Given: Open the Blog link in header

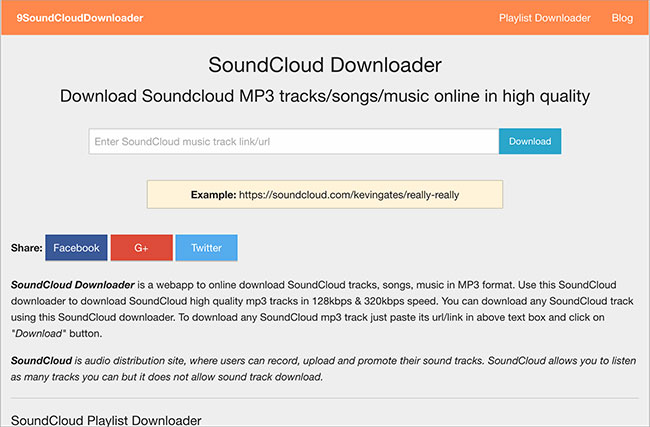Looking at the screenshot, I should (622, 18).
